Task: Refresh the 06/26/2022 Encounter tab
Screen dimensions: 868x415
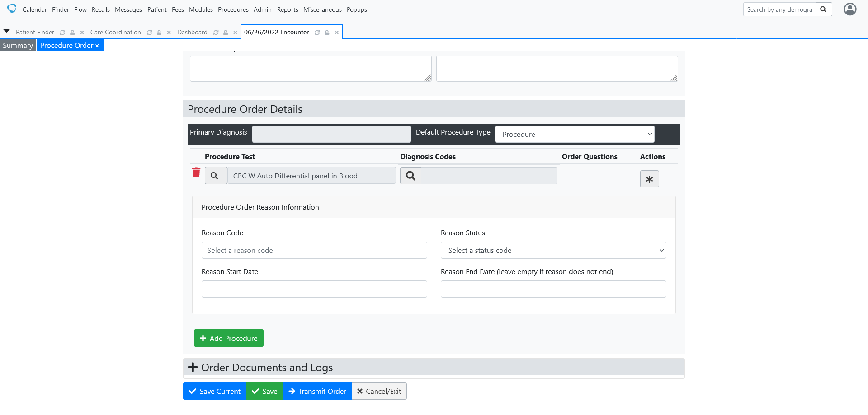Action: click(317, 32)
